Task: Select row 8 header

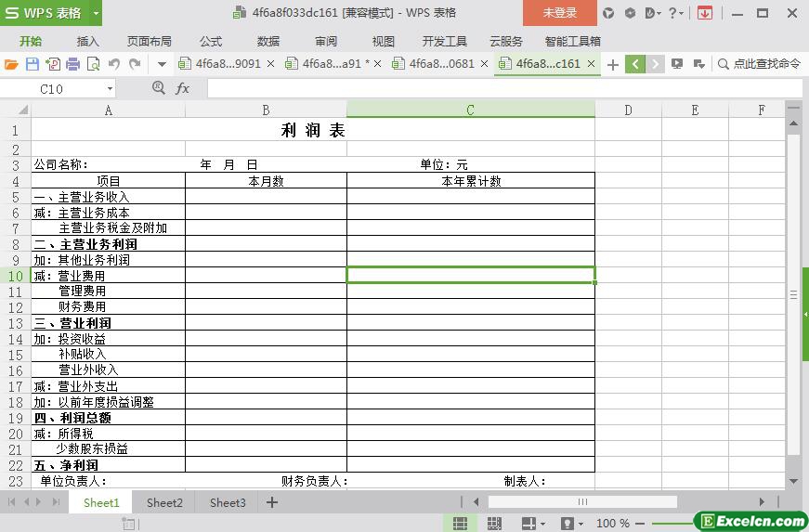Action: pos(16,244)
